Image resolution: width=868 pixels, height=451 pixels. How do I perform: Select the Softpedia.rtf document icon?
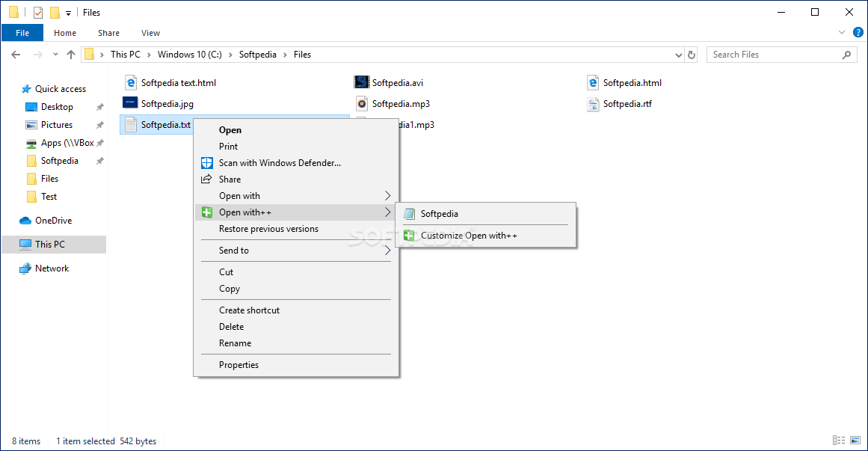pyautogui.click(x=593, y=104)
